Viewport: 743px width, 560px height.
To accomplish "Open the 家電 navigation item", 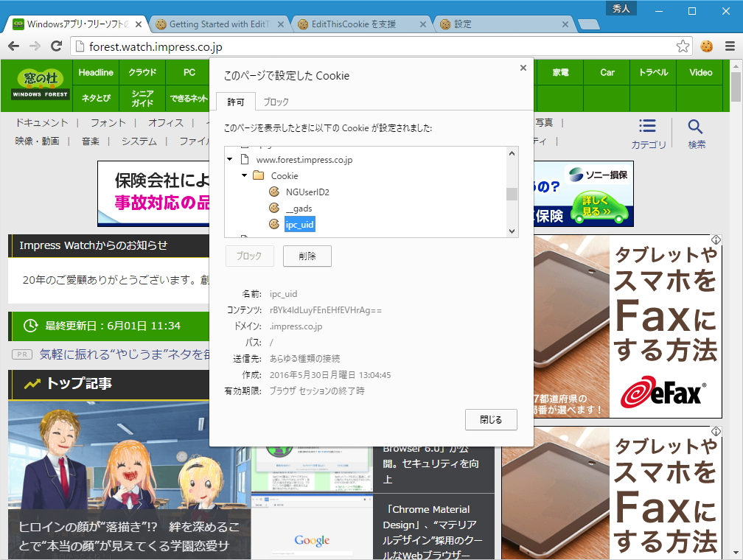I will point(560,72).
